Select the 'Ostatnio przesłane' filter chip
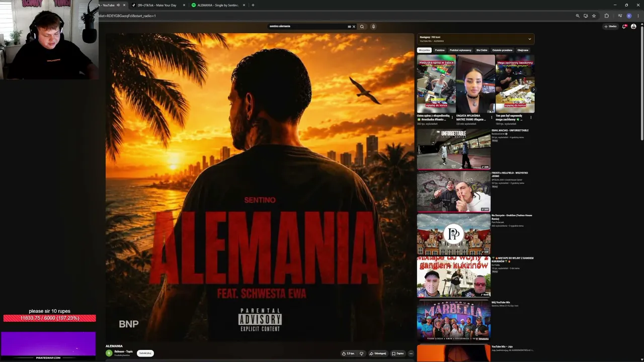The image size is (644, 362). point(502,50)
